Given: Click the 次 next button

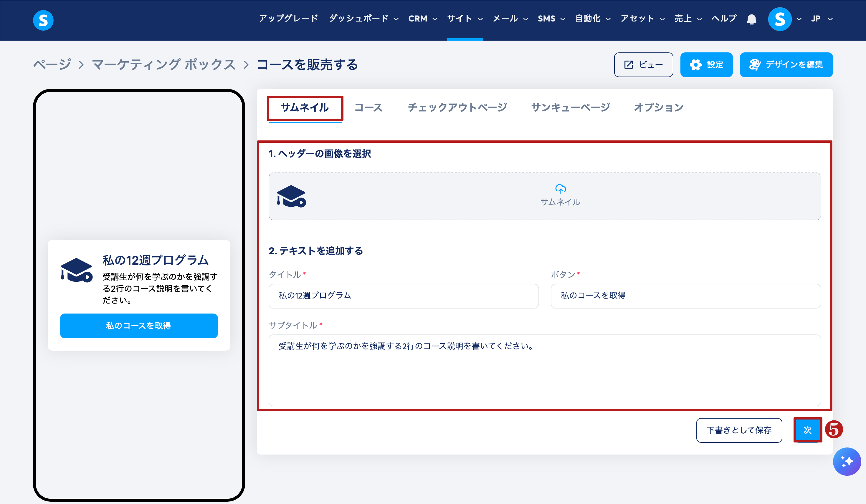Looking at the screenshot, I should tap(807, 430).
